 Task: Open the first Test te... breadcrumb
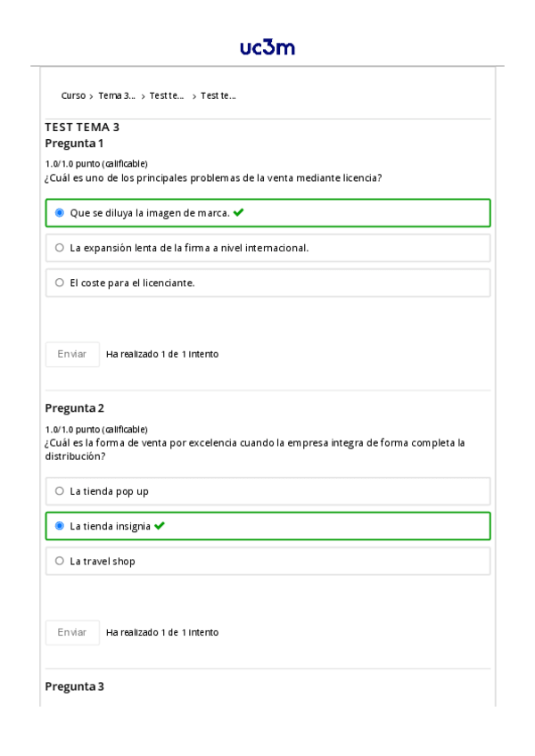point(167,95)
